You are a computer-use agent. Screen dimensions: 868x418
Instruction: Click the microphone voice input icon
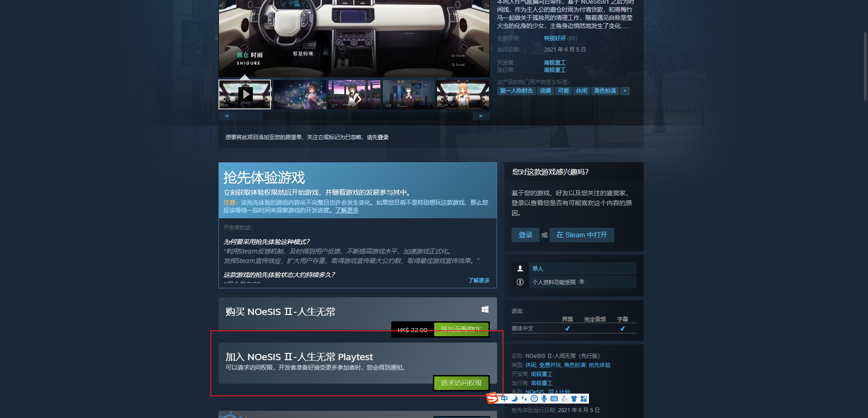(x=544, y=399)
